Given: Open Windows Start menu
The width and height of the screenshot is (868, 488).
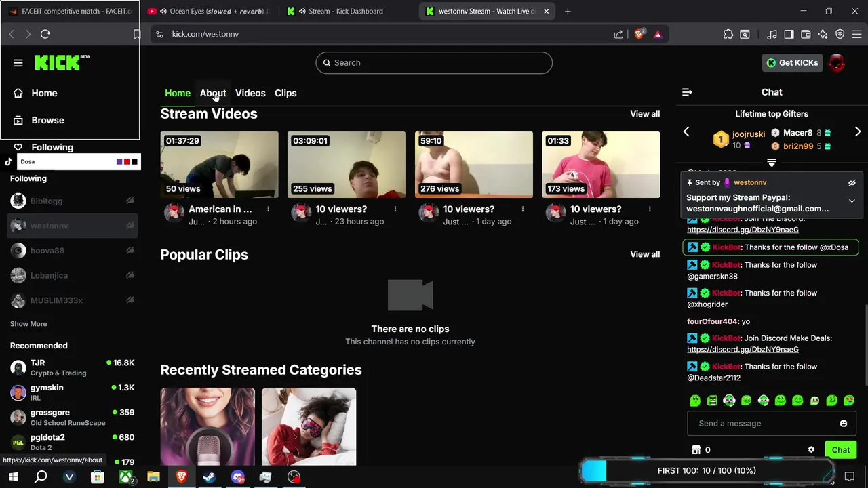Looking at the screenshot, I should point(13,477).
